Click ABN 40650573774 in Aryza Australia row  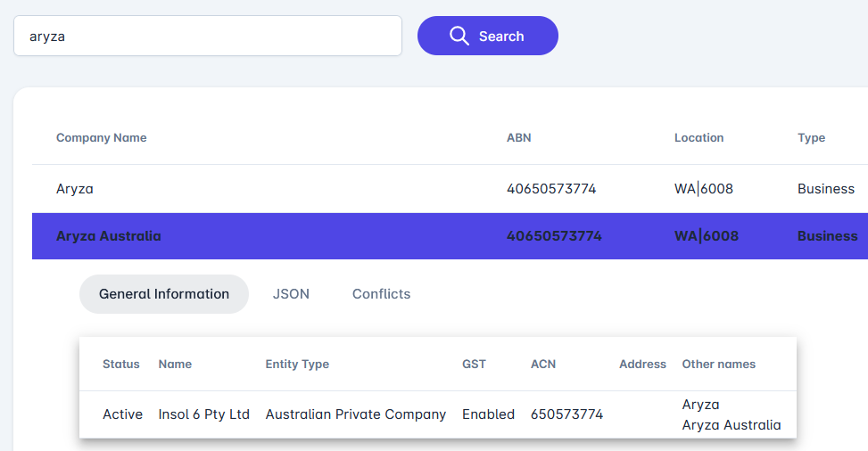point(554,235)
